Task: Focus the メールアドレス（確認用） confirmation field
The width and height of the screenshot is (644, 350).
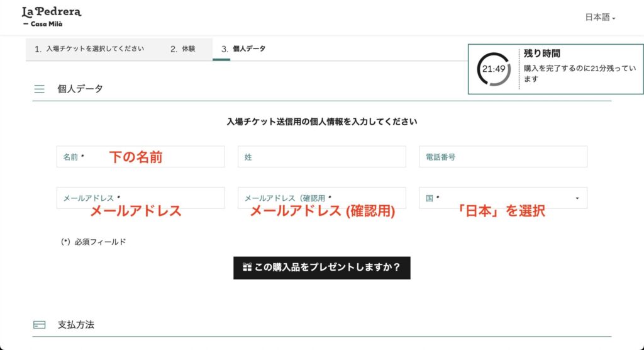Action: point(321,198)
